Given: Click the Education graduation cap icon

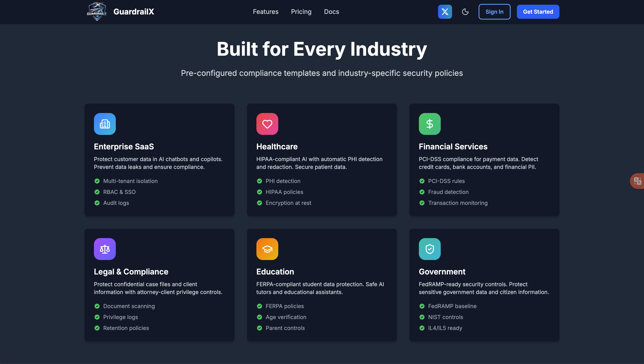Looking at the screenshot, I should click(267, 249).
